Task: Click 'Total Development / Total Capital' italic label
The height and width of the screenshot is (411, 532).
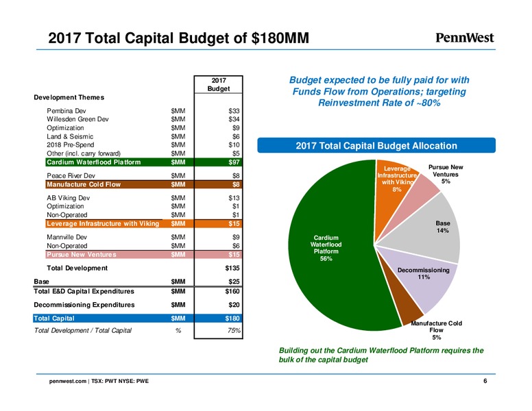Action: [x=82, y=330]
